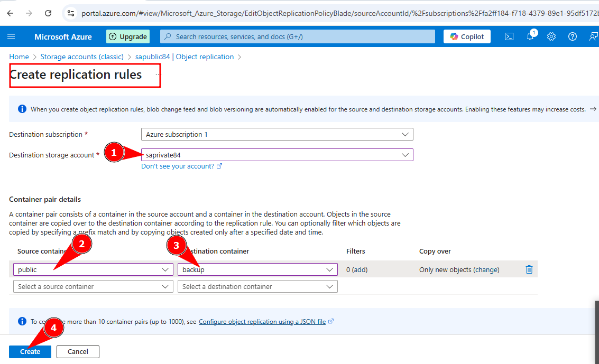Click the vertical scrollbar at right edge

point(597,332)
